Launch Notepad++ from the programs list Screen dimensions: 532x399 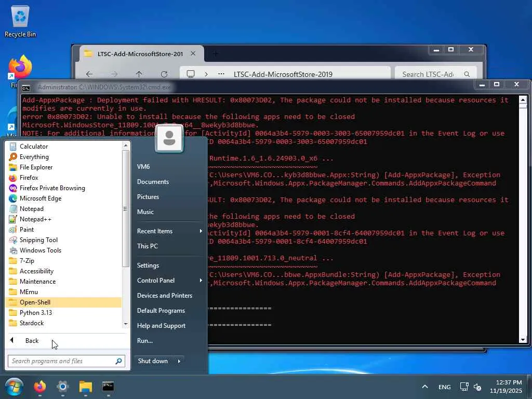(63, 219)
